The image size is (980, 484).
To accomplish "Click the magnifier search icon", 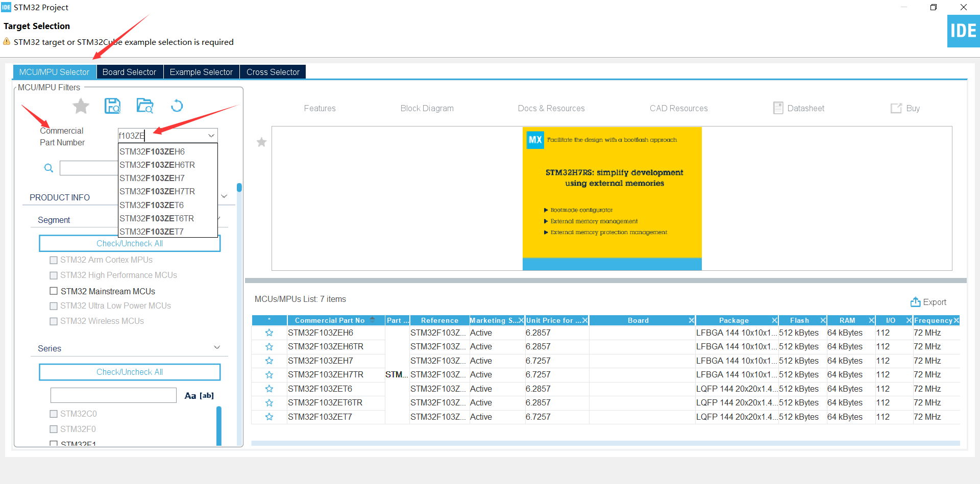I will pyautogui.click(x=48, y=168).
